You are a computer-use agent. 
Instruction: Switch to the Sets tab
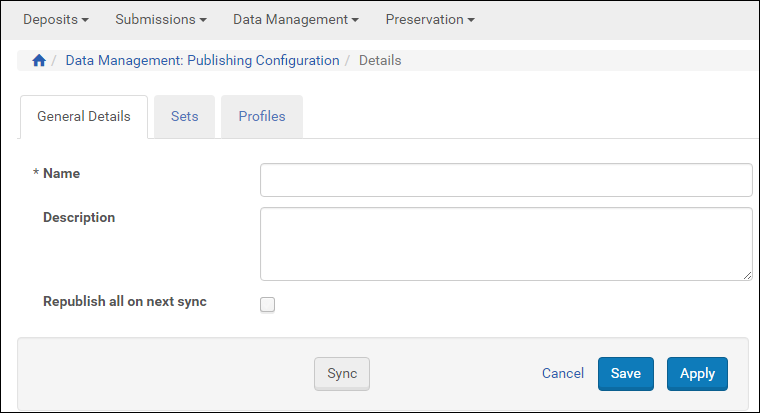point(185,116)
